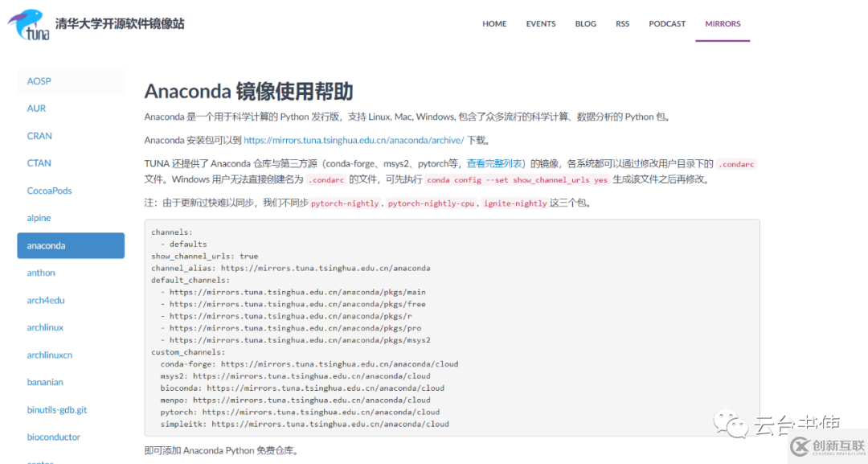
Task: Click the 'default_channels:' line
Action: click(190, 280)
